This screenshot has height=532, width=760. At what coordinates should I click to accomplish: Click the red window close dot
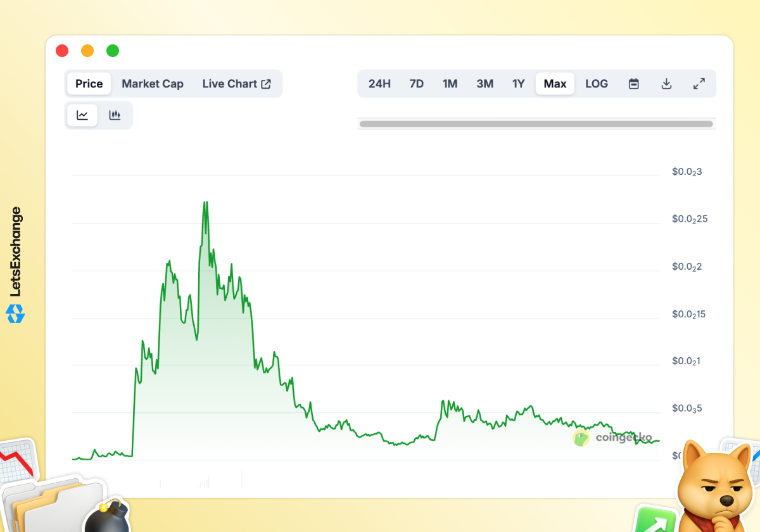pyautogui.click(x=62, y=51)
